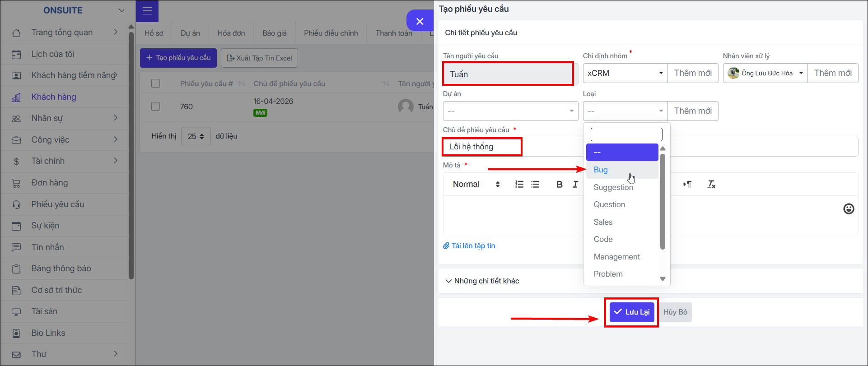868x366 pixels.
Task: Tick the select-all checkbox in table header
Action: coord(155,83)
